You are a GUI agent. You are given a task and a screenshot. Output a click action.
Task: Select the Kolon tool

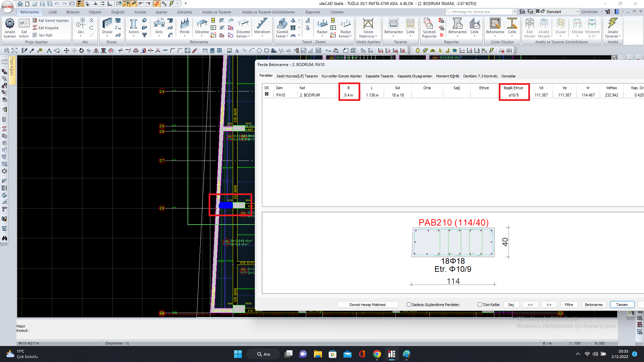(x=133, y=27)
